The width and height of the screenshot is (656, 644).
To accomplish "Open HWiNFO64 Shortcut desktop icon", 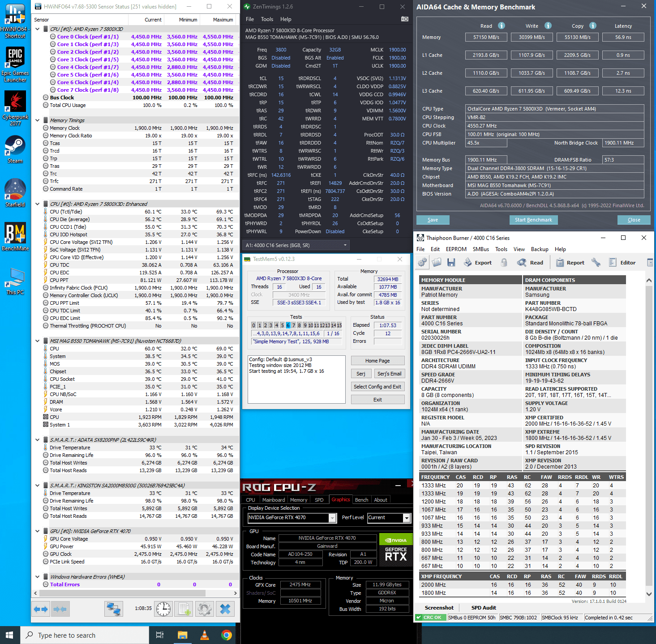I will pos(15,21).
